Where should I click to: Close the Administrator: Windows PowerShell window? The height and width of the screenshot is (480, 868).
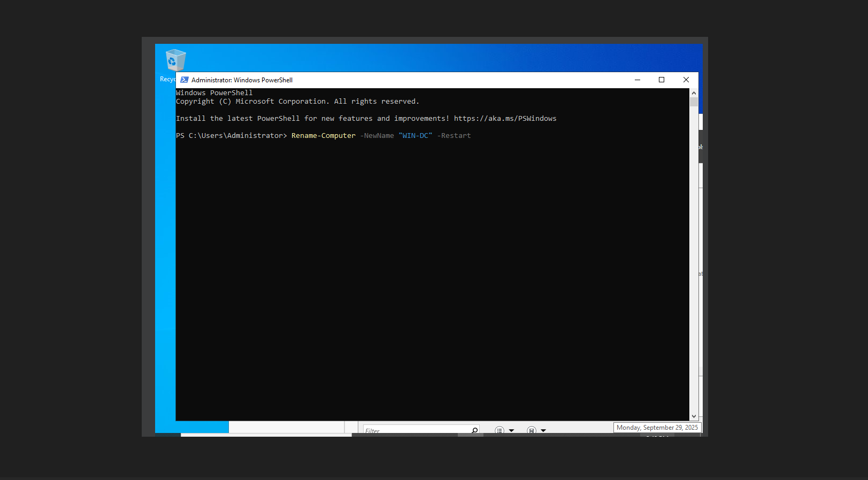(686, 80)
